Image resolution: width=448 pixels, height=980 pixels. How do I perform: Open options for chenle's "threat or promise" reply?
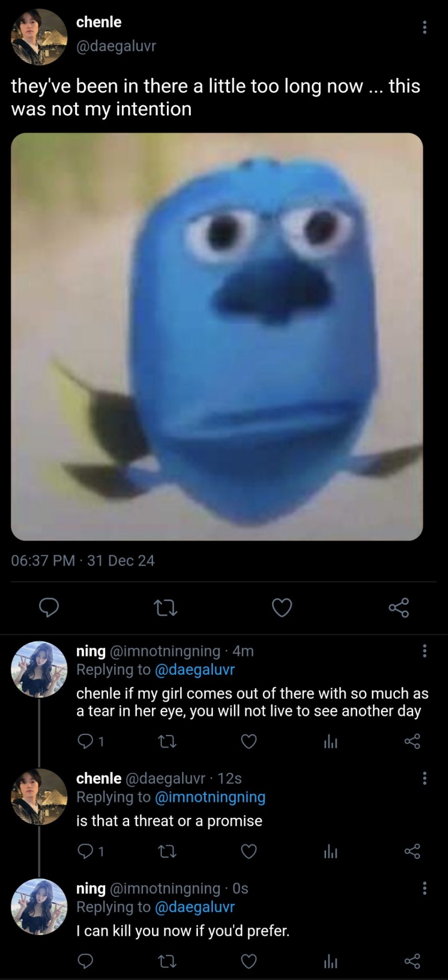click(x=424, y=778)
